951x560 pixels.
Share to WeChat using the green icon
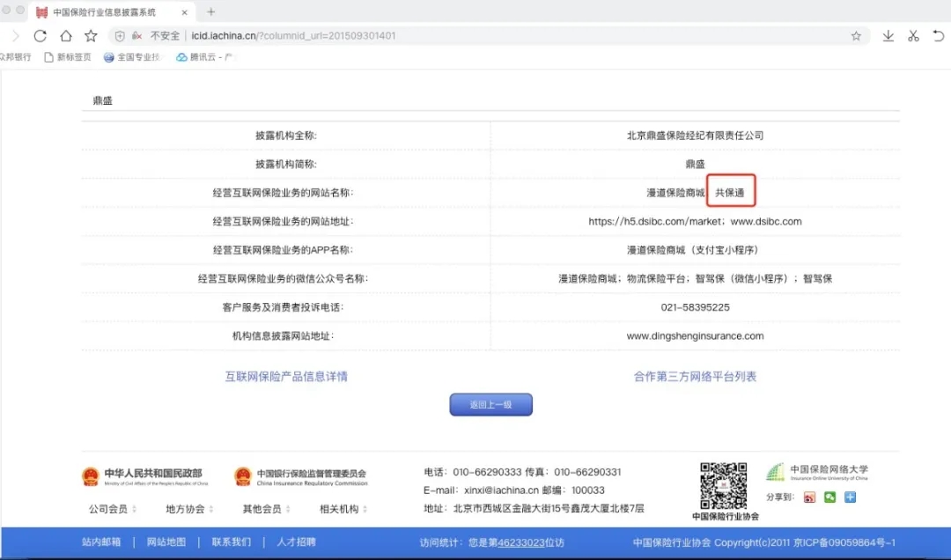point(829,497)
